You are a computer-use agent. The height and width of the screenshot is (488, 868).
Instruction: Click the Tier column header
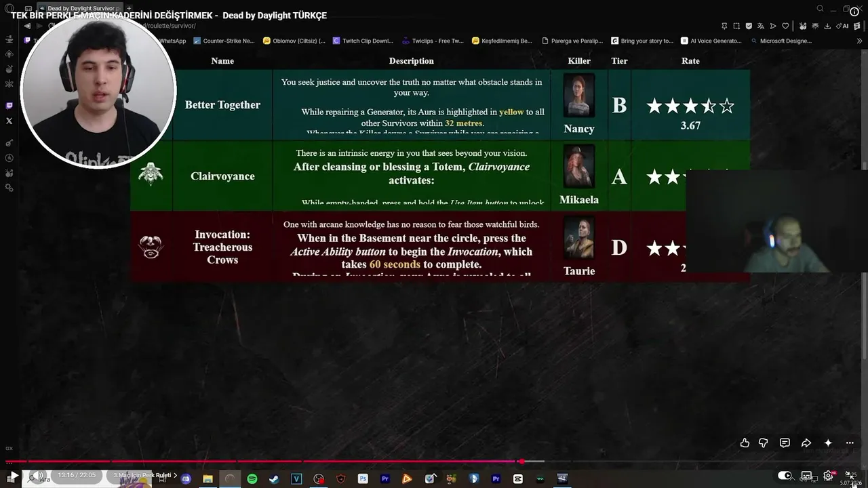(x=619, y=61)
